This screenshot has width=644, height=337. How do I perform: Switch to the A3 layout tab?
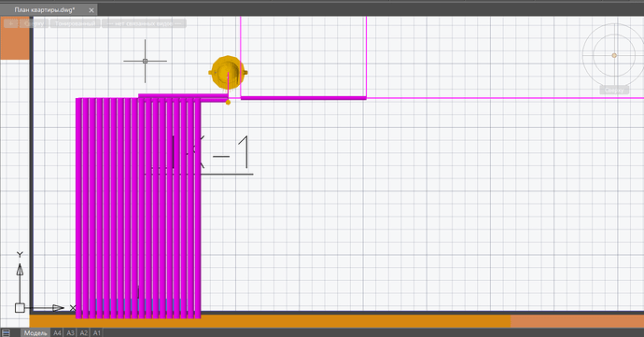click(x=70, y=333)
